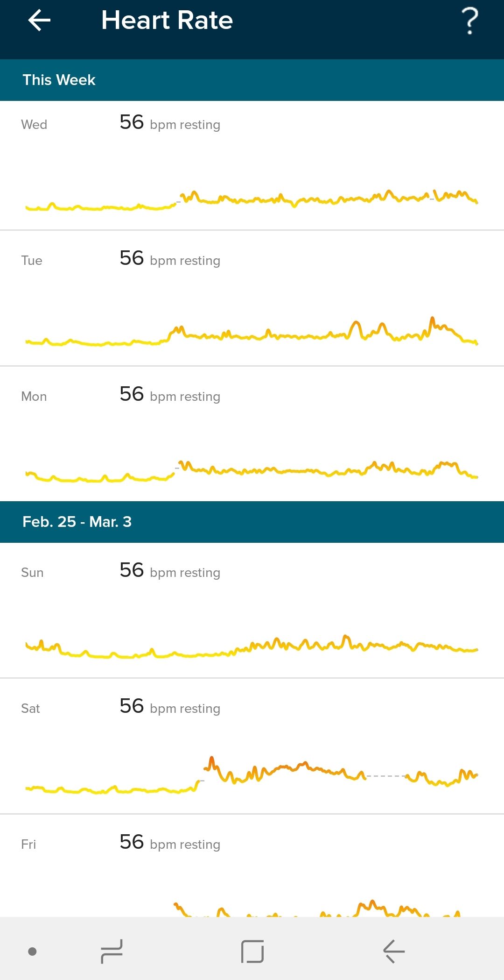Select Monday's heart rate graph
This screenshot has width=504, height=980.
pos(252,471)
